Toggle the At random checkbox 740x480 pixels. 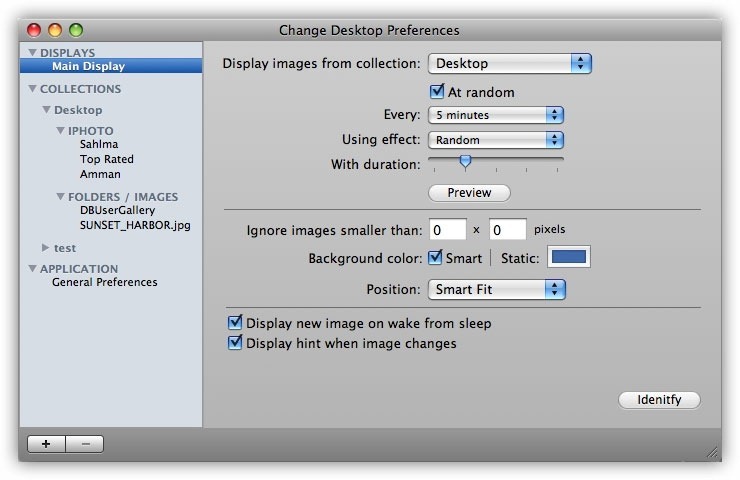click(437, 92)
